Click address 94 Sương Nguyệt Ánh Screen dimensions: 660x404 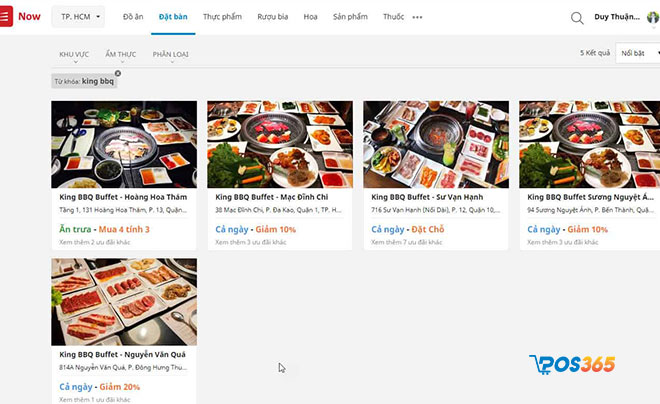pyautogui.click(x=591, y=210)
